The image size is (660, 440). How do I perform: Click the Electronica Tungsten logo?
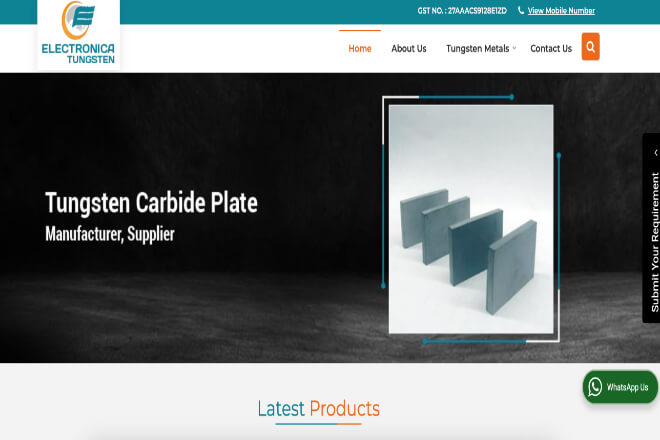pos(79,34)
